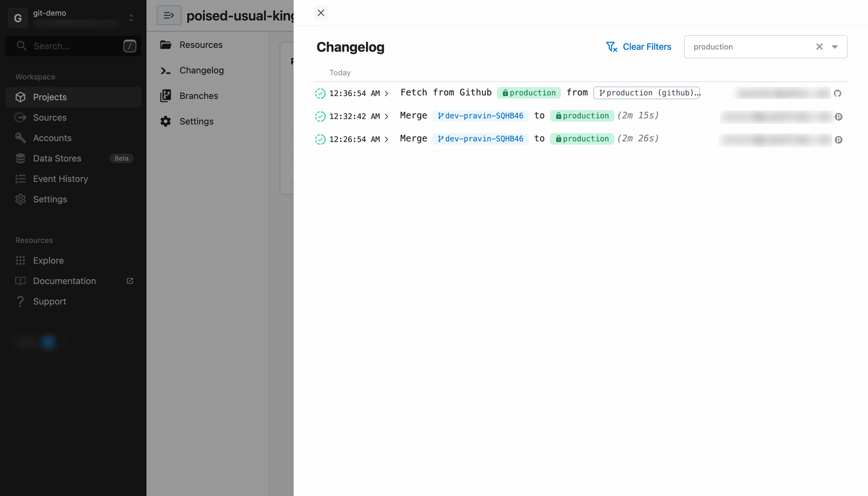
Task: Open Event History via its list icon
Action: tap(20, 178)
